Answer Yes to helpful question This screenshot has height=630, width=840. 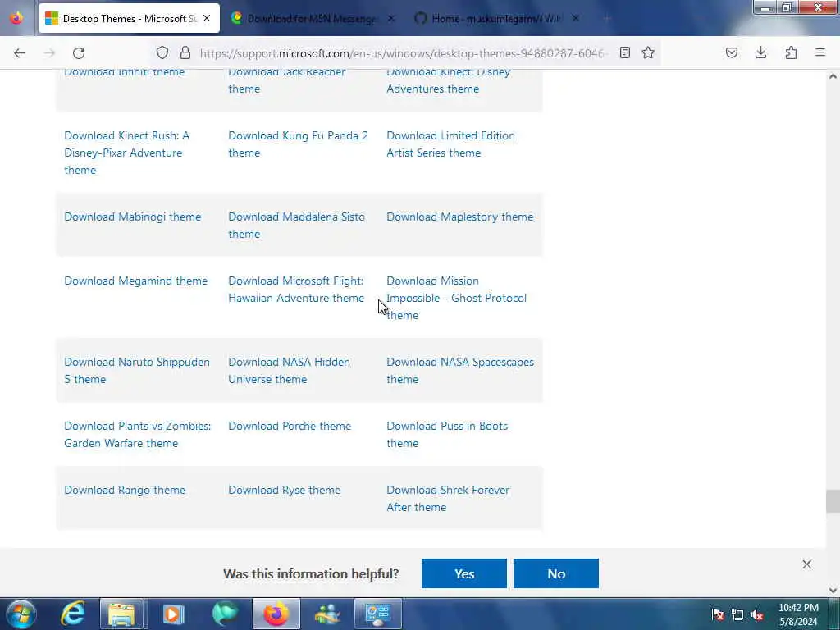tap(464, 573)
